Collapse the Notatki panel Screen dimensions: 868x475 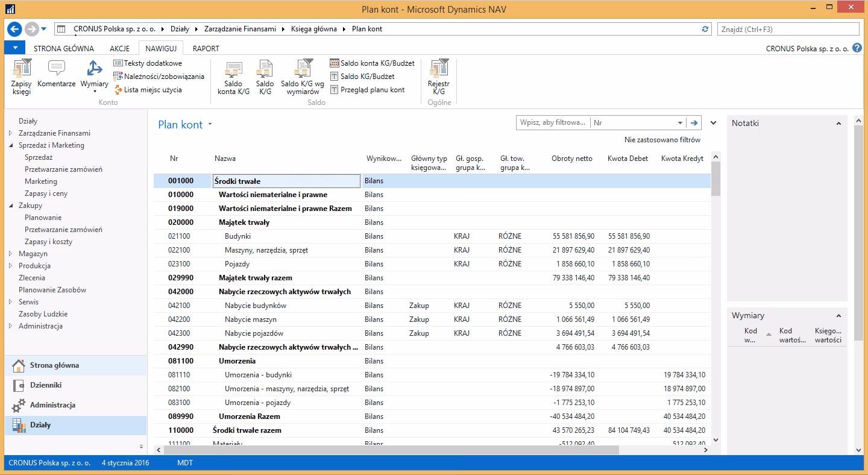[838, 124]
